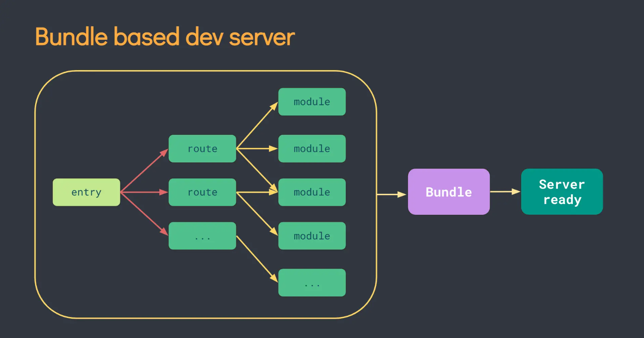
Task: Click the 'route' box with two outgoing arrows
Action: click(203, 192)
